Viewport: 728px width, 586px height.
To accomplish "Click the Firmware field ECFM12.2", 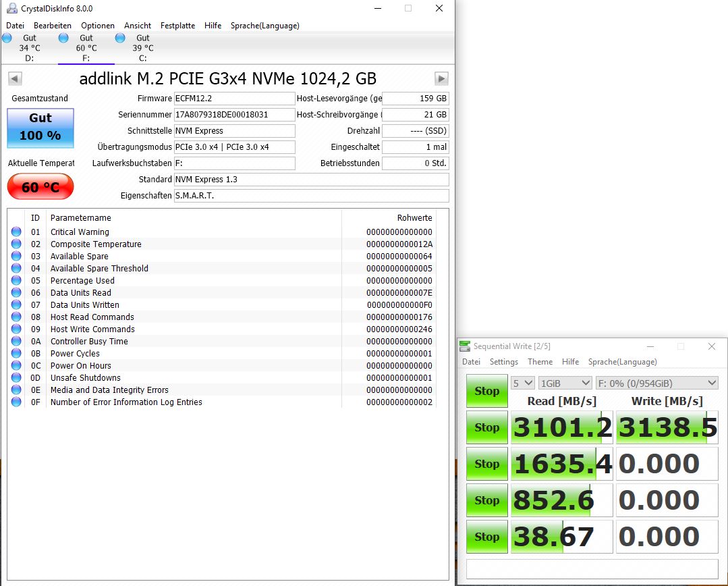I will (235, 99).
